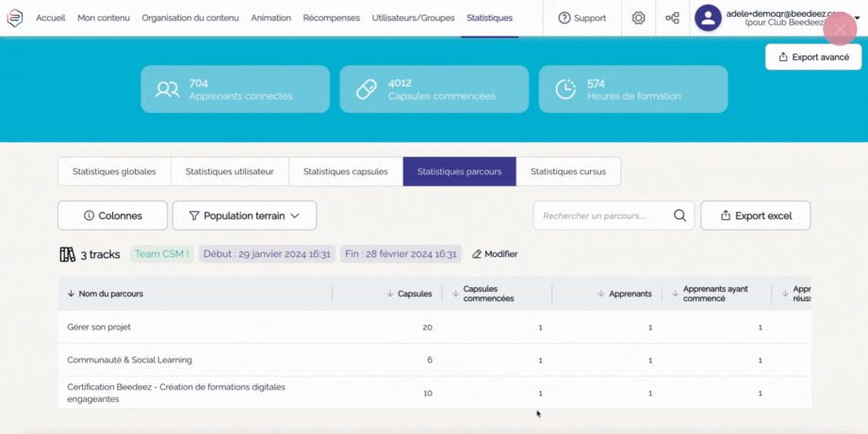Click Modifier link next to dates

[x=495, y=254]
